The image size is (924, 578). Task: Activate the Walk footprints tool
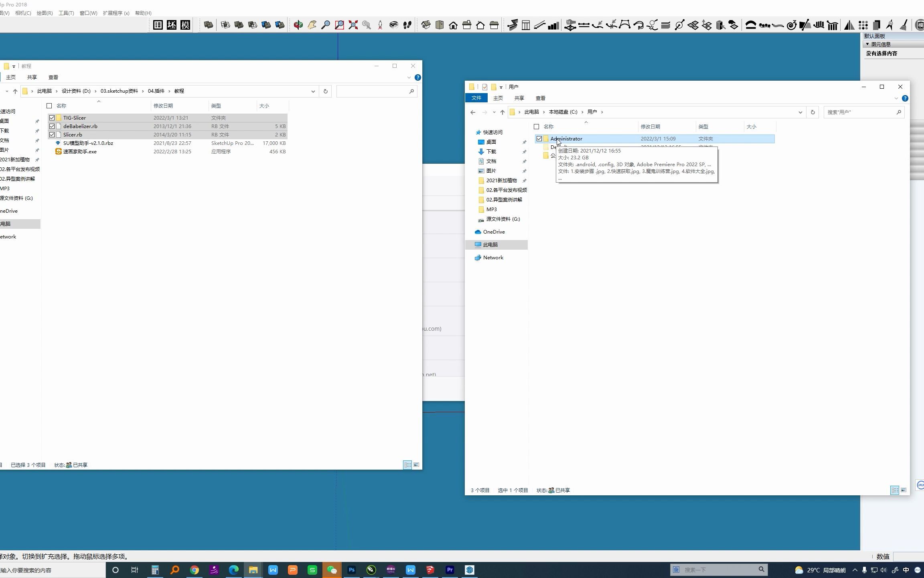(407, 25)
